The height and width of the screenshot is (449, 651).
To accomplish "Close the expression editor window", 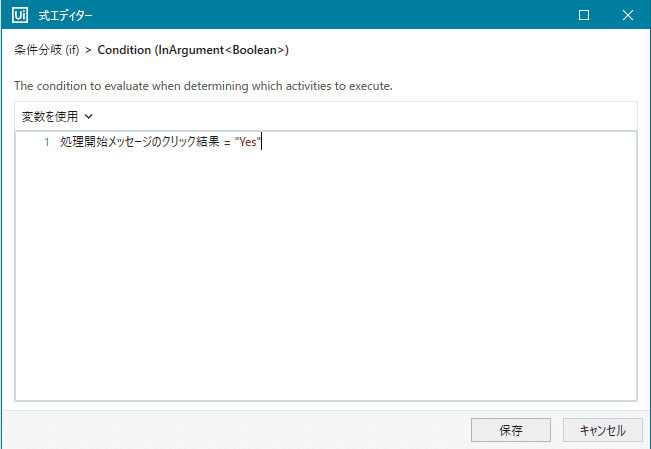I will [x=628, y=15].
